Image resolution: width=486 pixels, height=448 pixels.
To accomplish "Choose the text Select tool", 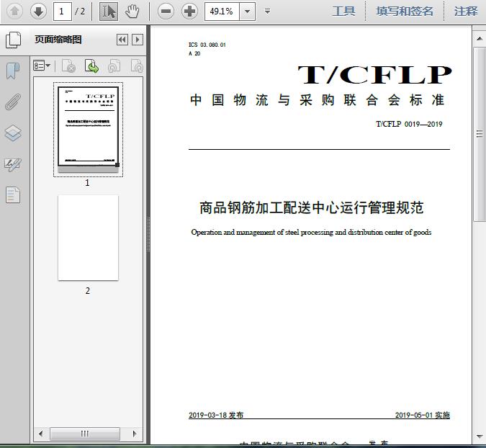I will [x=109, y=12].
